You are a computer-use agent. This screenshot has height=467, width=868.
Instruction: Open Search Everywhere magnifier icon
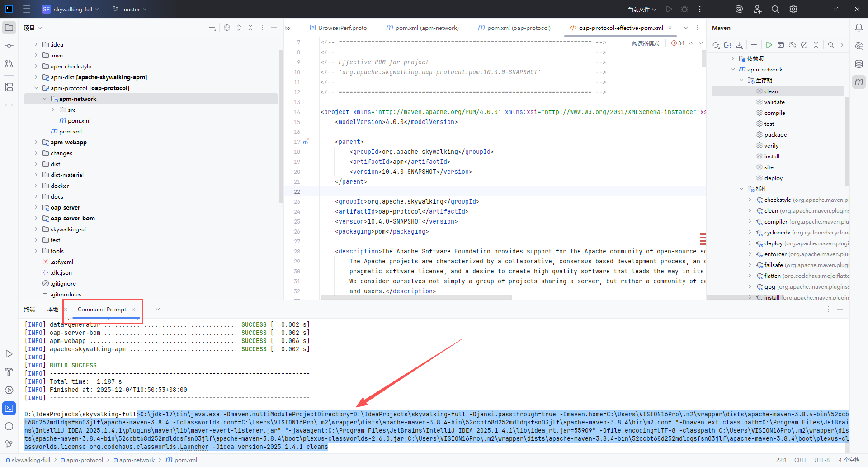(x=775, y=9)
